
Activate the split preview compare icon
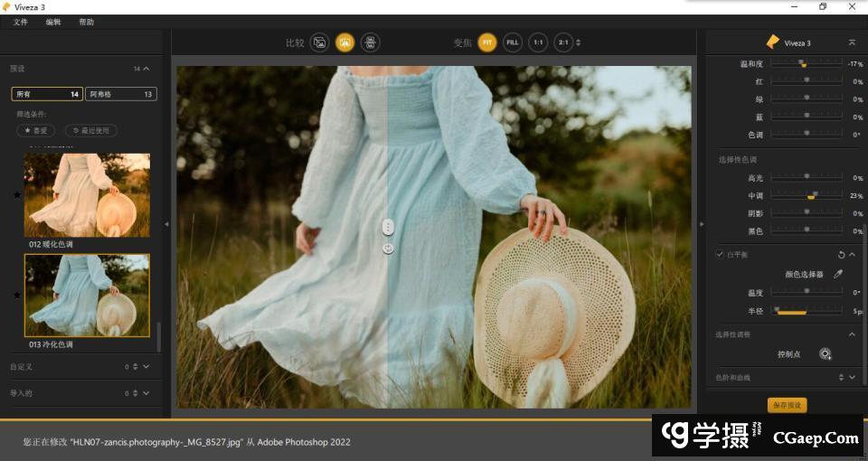pos(344,42)
